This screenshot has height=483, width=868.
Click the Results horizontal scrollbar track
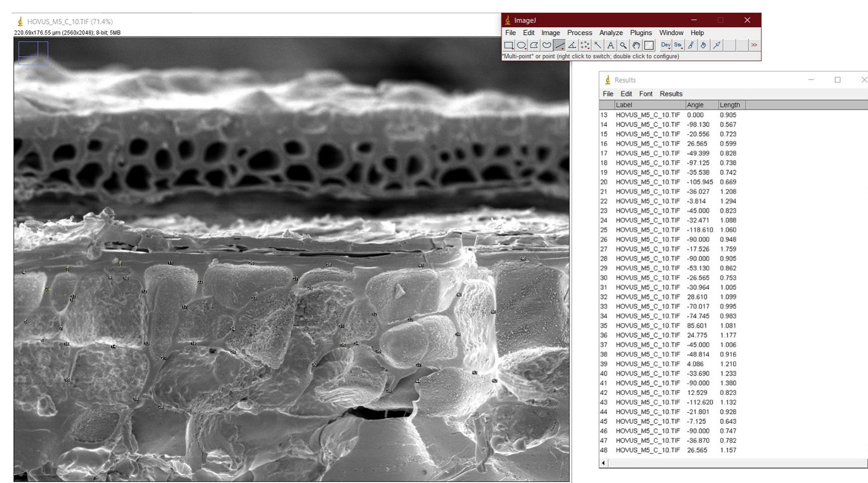tap(738, 463)
